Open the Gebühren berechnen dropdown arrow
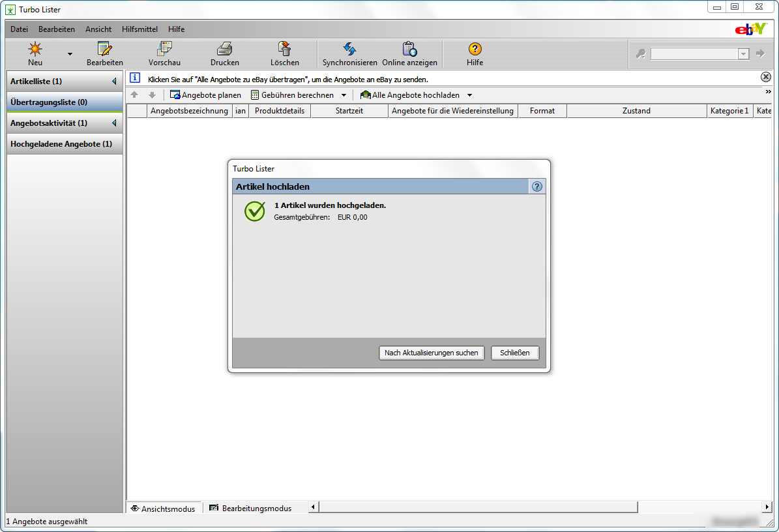This screenshot has height=532, width=779. click(x=344, y=95)
